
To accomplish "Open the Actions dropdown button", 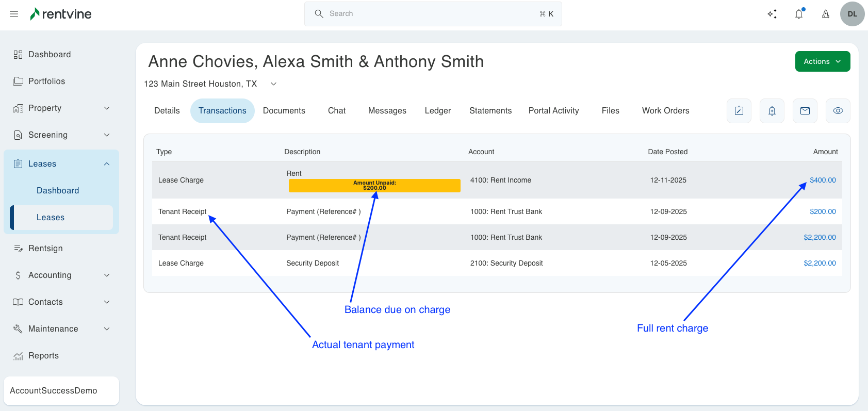I will click(x=822, y=61).
